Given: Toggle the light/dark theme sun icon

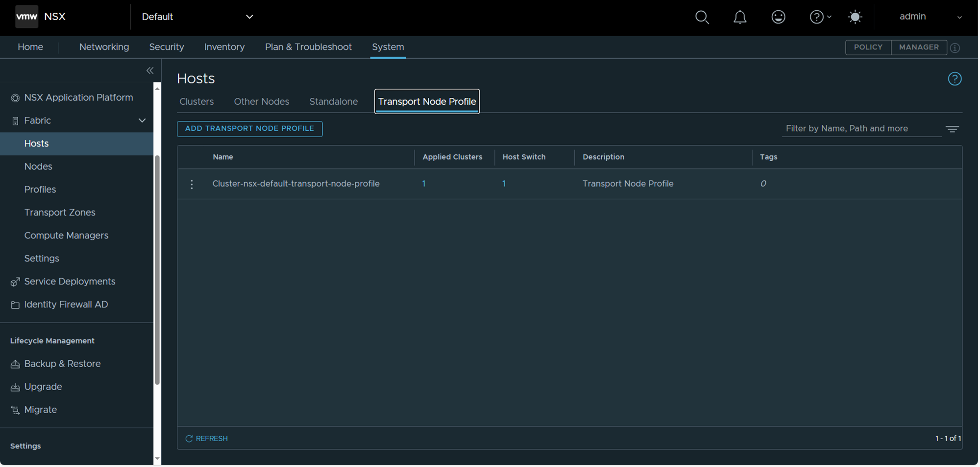Looking at the screenshot, I should click(x=855, y=17).
